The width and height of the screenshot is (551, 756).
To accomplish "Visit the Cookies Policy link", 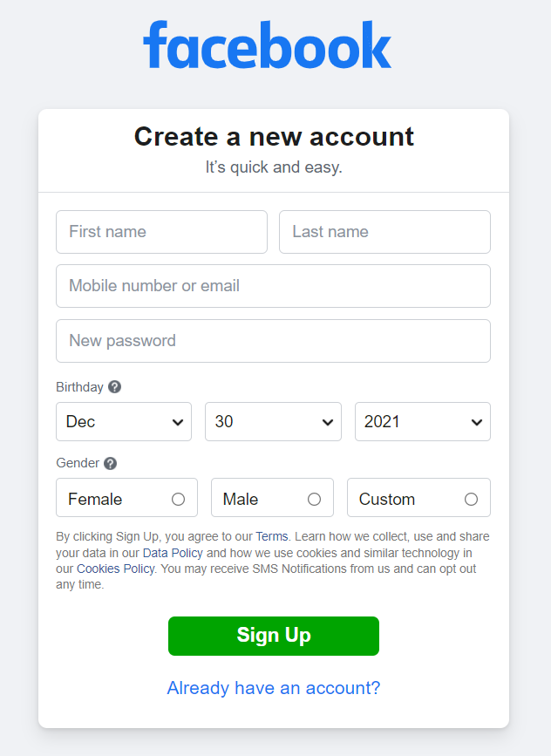I will [115, 569].
